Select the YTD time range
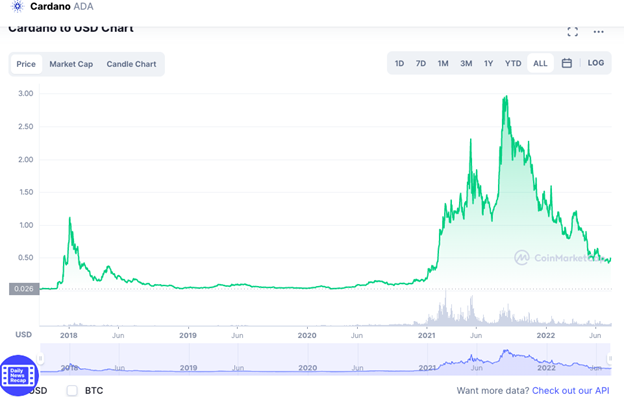 click(513, 63)
